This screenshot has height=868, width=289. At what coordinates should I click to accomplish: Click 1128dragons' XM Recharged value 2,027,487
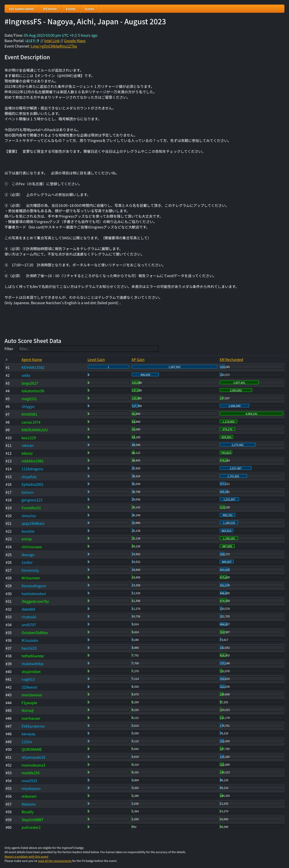coord(235,468)
